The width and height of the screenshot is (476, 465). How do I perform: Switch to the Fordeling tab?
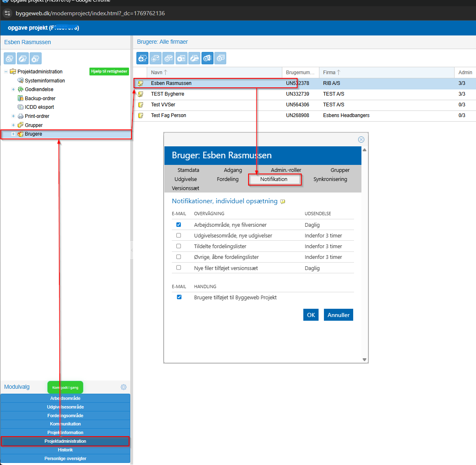point(227,179)
